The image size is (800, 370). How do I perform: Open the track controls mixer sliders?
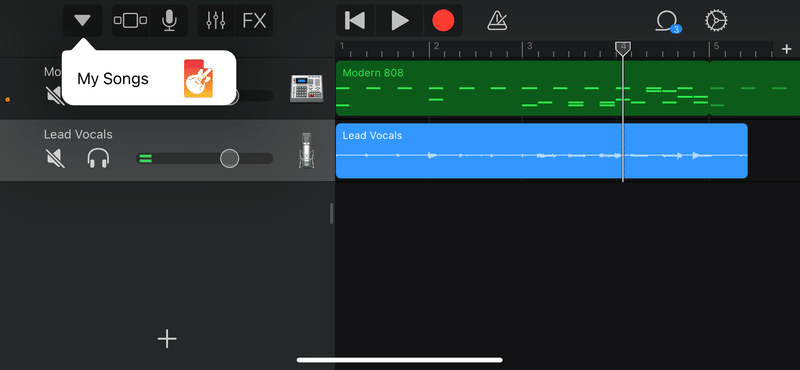216,20
